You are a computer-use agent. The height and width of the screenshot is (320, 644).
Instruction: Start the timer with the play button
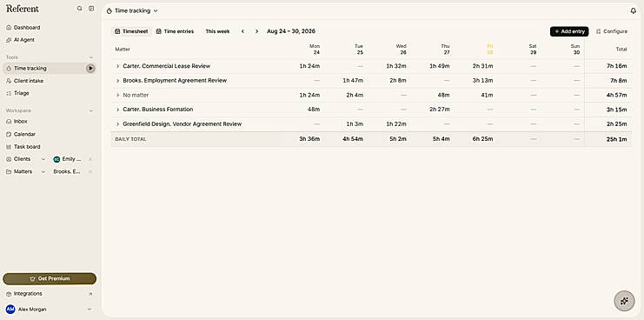90,68
